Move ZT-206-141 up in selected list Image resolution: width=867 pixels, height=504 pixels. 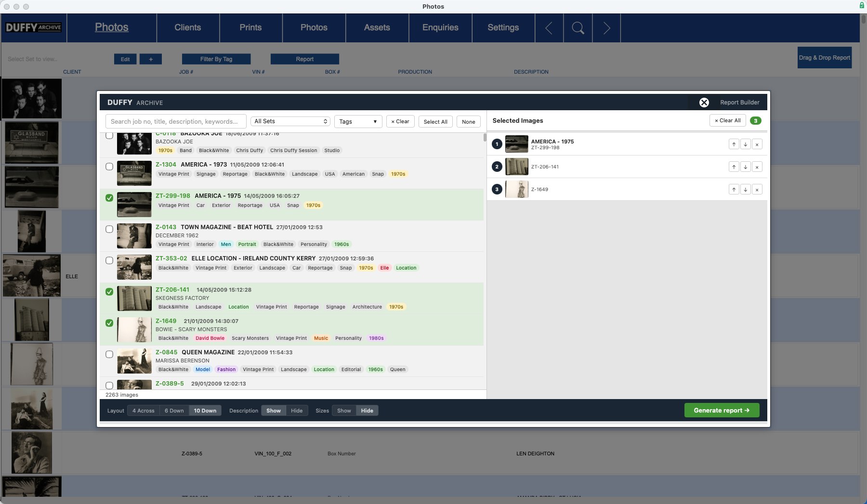(x=734, y=167)
